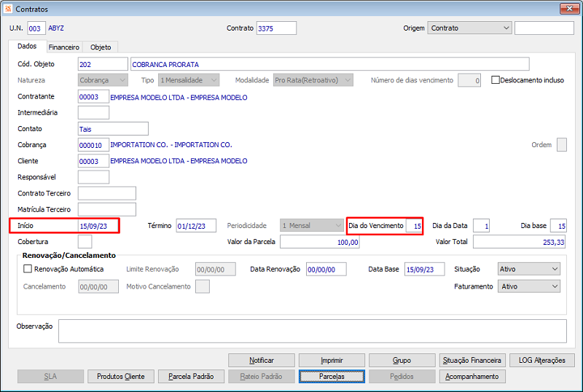Open the Tipo Mensalidade dropdown

coord(189,80)
